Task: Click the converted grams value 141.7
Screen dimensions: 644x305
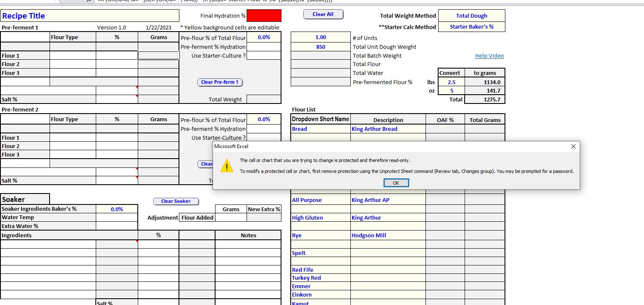Action: (485, 90)
